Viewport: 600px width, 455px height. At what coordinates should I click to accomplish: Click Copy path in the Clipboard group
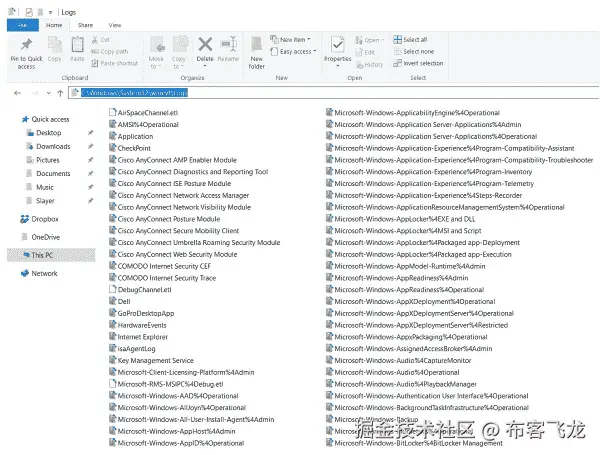(110, 51)
